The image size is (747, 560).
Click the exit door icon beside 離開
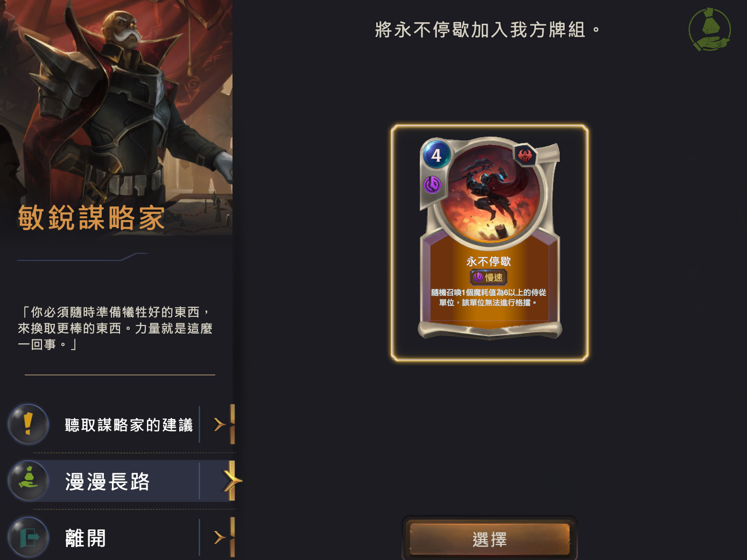coord(28,537)
